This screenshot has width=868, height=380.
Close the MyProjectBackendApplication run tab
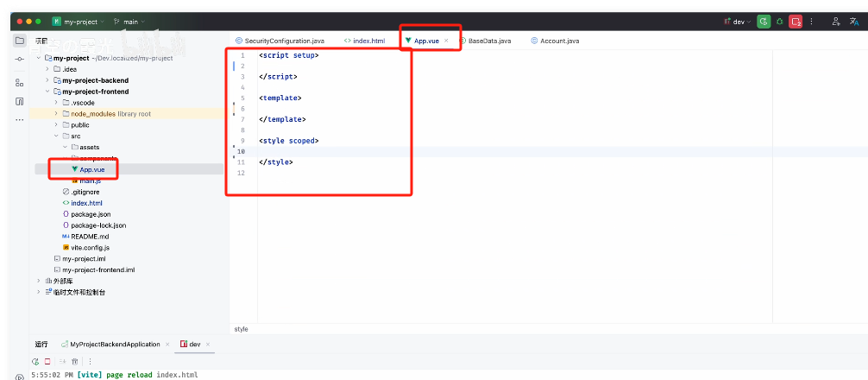click(167, 344)
